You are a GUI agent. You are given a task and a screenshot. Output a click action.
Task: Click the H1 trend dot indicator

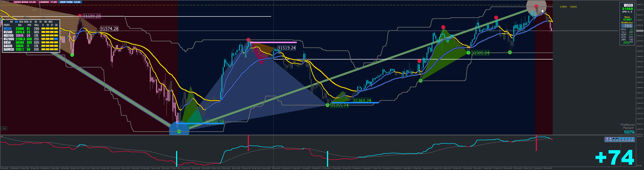pyautogui.click(x=620, y=139)
